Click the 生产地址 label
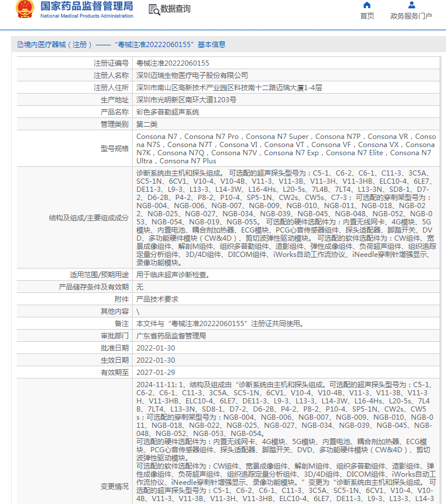The height and width of the screenshot is (504, 446). click(115, 100)
